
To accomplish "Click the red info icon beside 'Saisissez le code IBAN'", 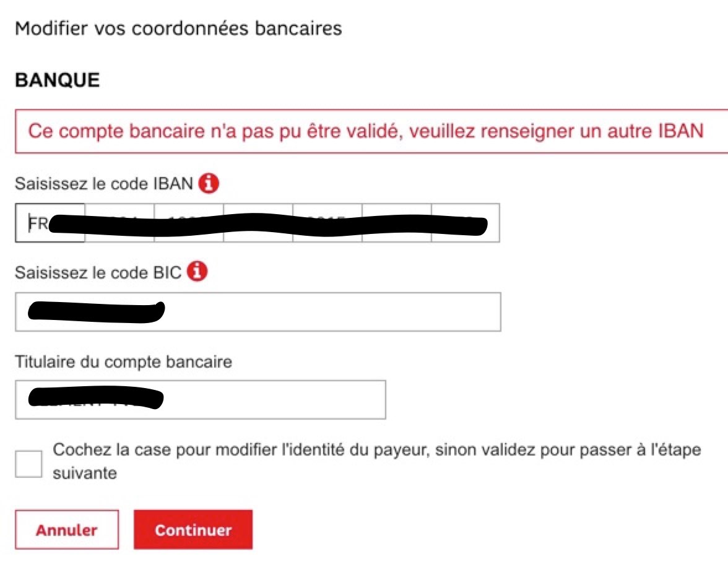I will (x=210, y=182).
